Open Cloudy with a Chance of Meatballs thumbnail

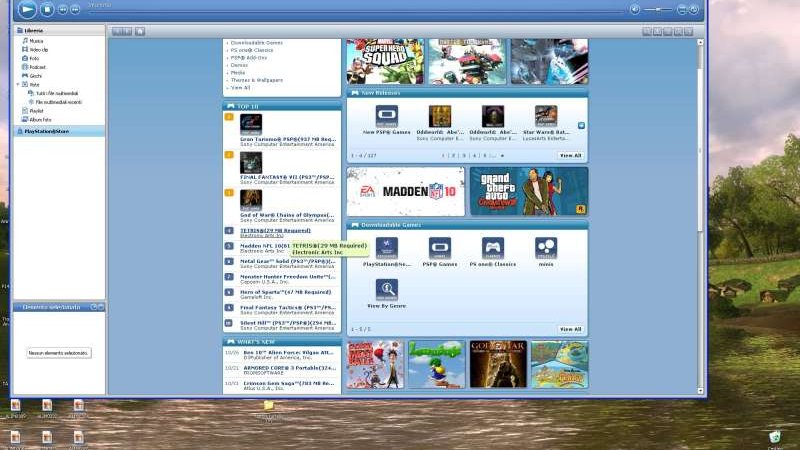point(375,365)
